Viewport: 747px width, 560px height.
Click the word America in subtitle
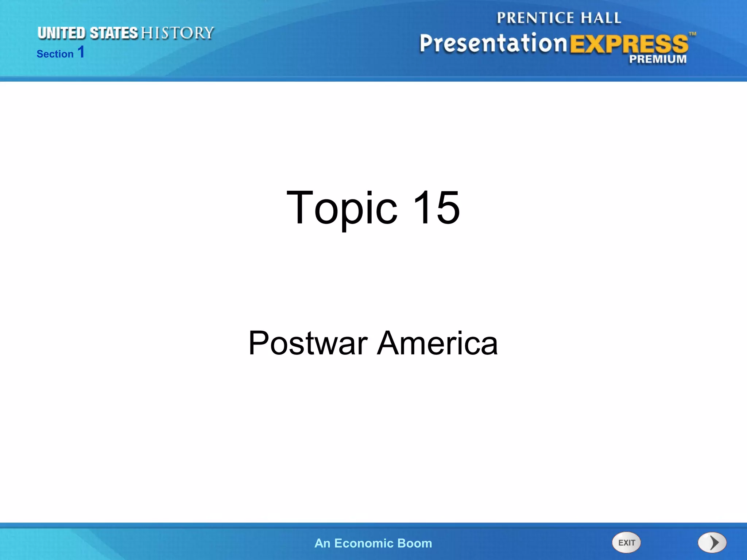click(437, 343)
